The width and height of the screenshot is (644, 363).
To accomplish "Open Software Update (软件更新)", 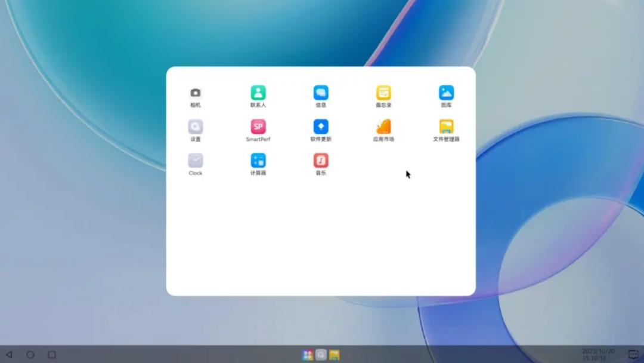I will pyautogui.click(x=320, y=126).
